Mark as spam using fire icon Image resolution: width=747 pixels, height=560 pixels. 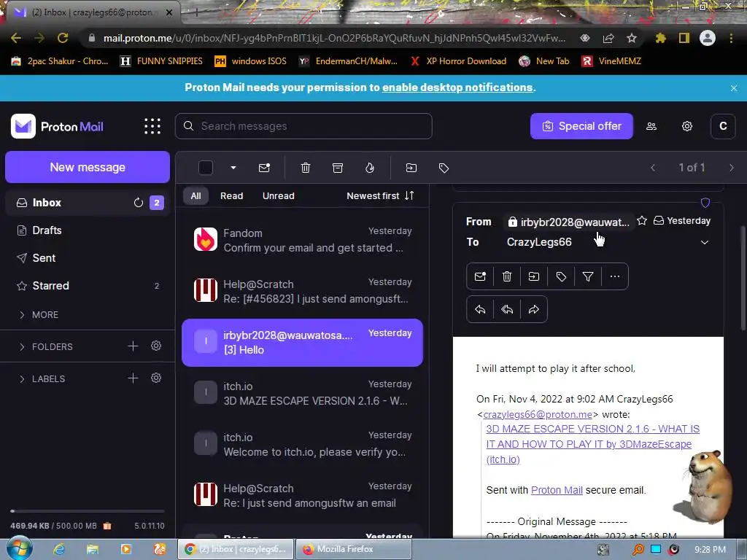[x=370, y=168]
